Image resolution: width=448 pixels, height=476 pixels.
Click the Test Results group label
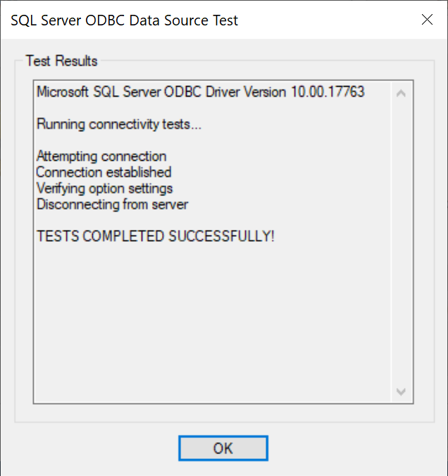tap(61, 61)
